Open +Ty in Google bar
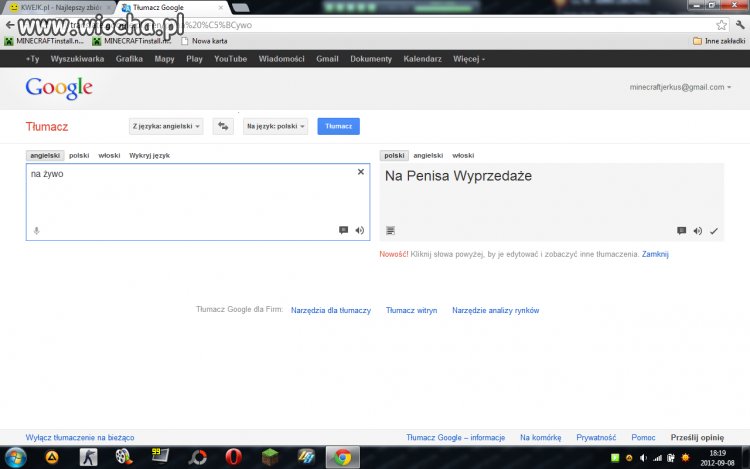 click(x=33, y=59)
